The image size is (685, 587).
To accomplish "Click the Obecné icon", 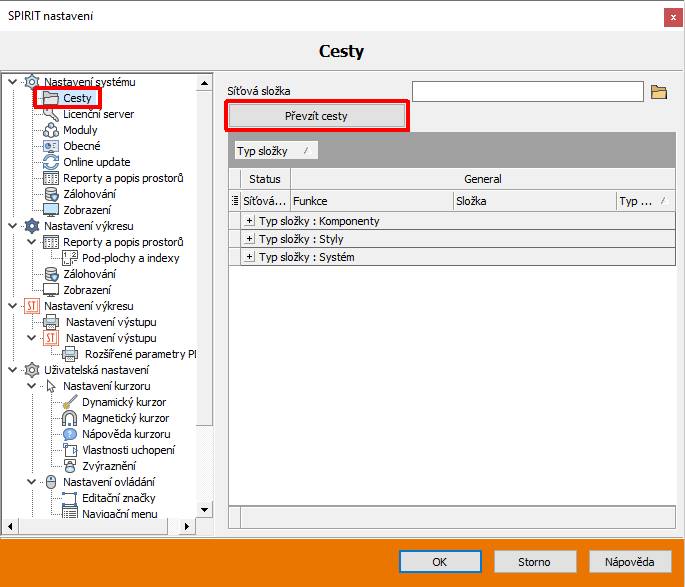I will 51,146.
